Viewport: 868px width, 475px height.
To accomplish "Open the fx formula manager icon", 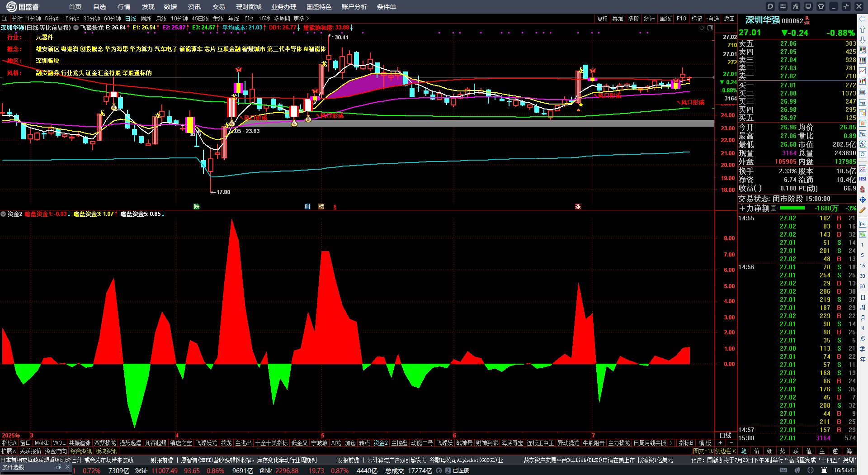I will (x=796, y=6).
